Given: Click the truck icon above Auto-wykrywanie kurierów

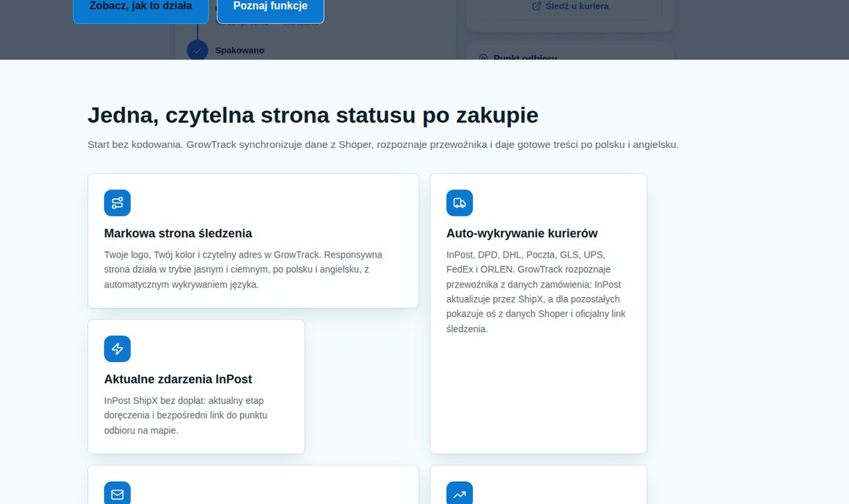Looking at the screenshot, I should click(460, 203).
